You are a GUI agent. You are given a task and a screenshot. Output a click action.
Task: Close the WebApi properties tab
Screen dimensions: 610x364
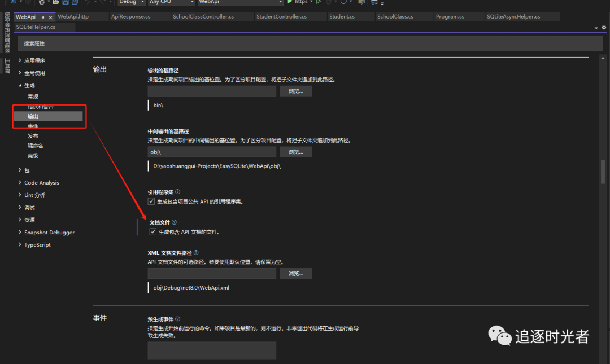(50, 17)
